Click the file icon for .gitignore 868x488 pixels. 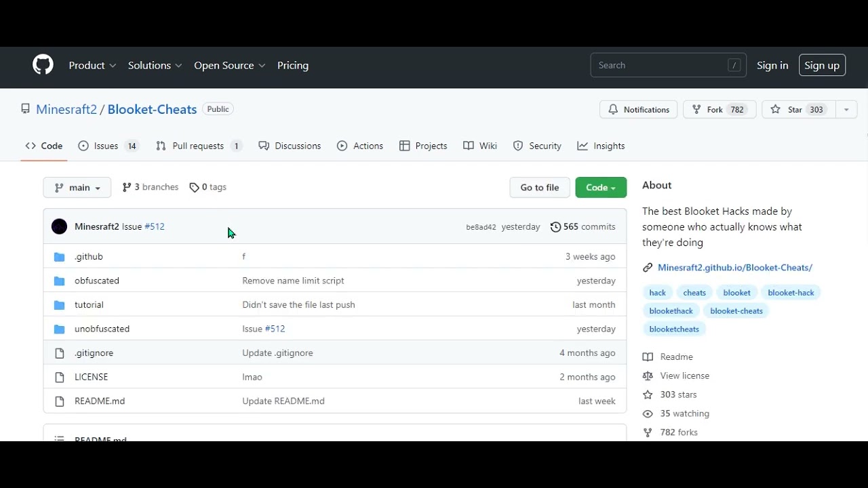[x=59, y=353]
